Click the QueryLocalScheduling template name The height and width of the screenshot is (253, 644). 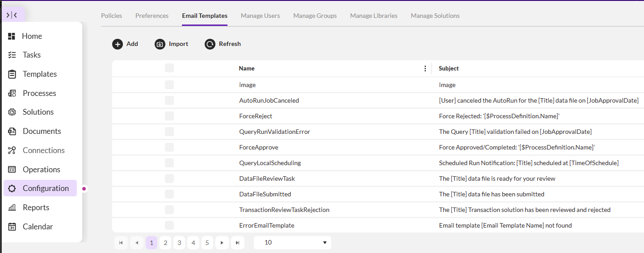(x=270, y=163)
